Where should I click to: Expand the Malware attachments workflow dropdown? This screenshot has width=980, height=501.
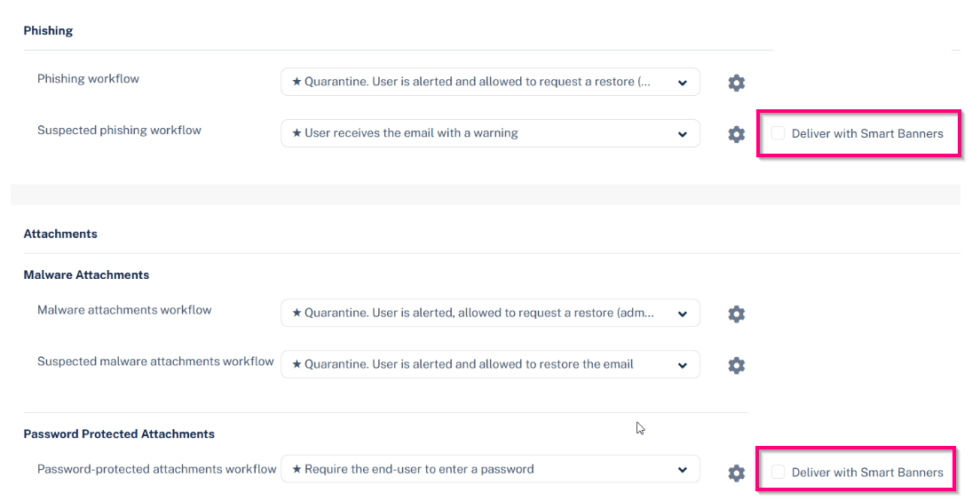490,313
